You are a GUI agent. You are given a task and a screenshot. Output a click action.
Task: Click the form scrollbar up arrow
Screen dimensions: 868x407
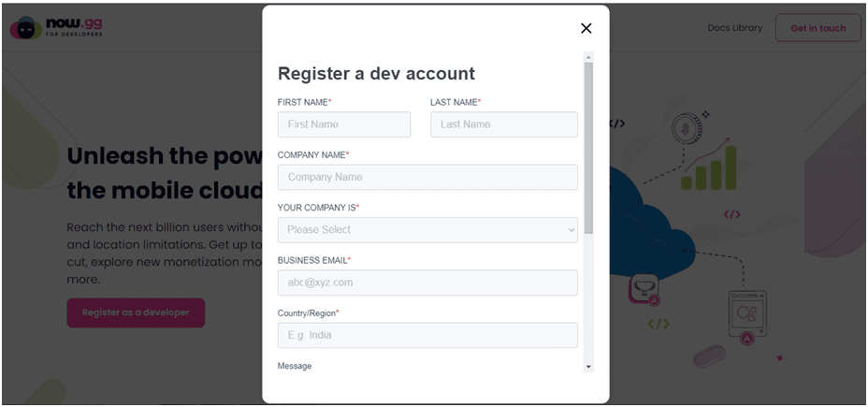(x=588, y=57)
